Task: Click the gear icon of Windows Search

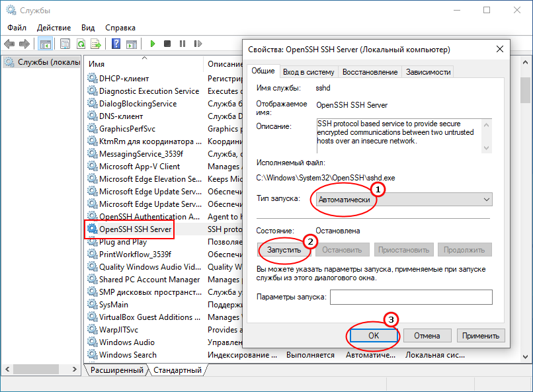Action: point(92,354)
